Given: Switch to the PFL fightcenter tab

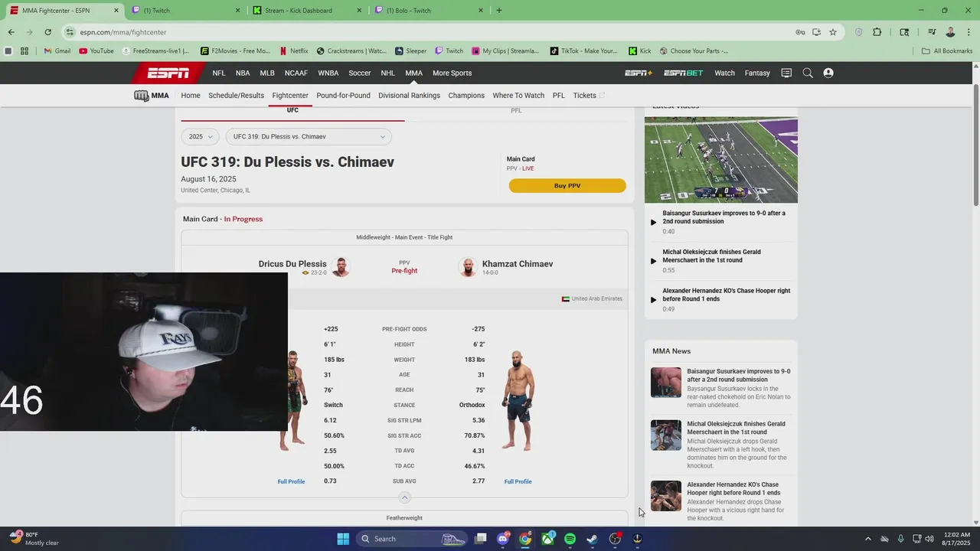Looking at the screenshot, I should (x=516, y=111).
